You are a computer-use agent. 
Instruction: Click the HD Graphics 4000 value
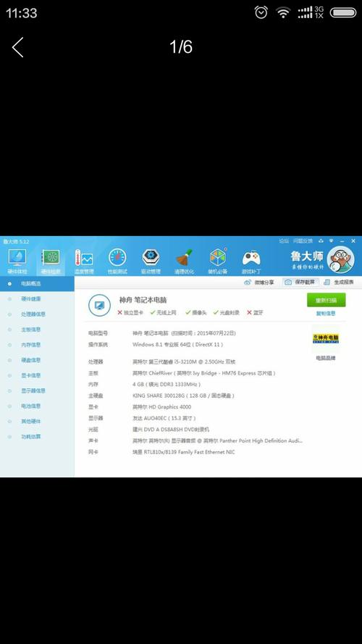(161, 407)
